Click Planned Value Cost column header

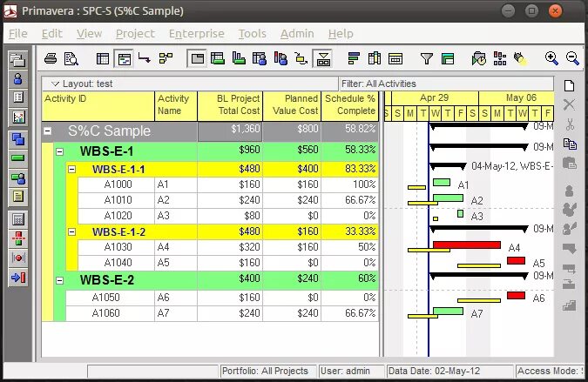pos(292,106)
